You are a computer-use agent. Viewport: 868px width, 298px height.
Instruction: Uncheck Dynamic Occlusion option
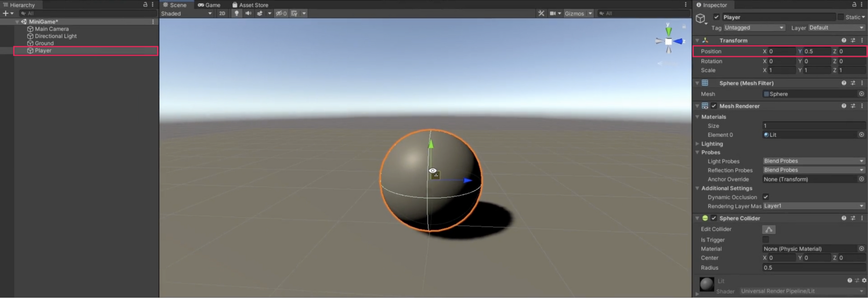tap(765, 197)
